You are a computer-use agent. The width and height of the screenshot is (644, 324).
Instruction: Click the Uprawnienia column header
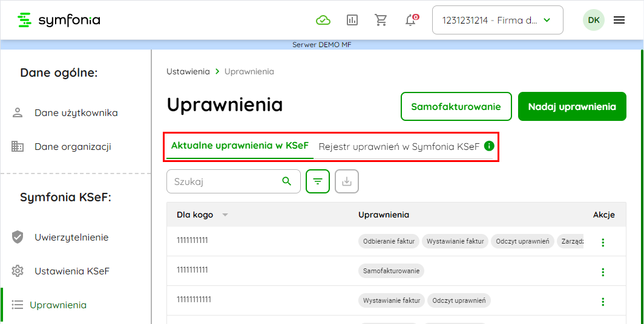click(383, 215)
